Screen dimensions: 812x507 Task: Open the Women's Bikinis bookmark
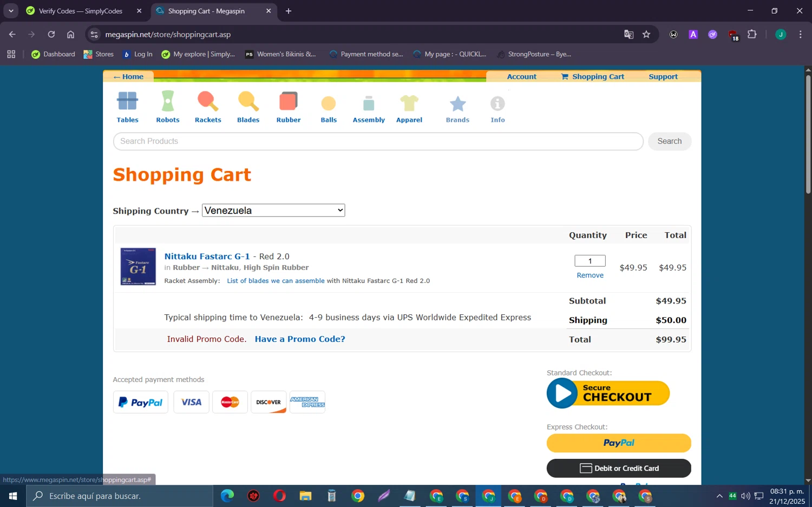[280, 54]
